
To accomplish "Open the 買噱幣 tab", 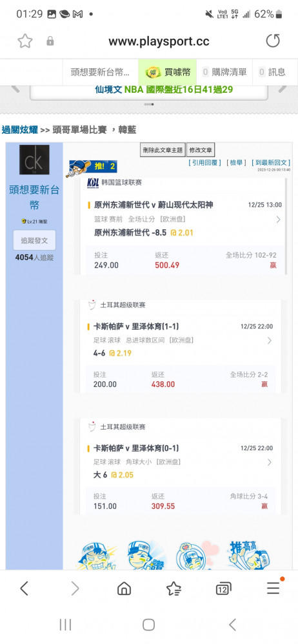I will [x=168, y=72].
